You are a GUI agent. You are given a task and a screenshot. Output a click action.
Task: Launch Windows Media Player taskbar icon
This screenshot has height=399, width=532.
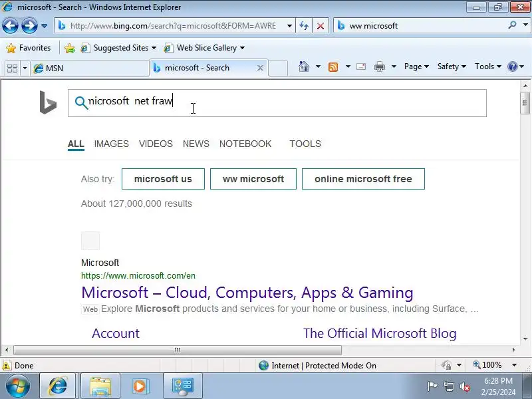point(141,386)
